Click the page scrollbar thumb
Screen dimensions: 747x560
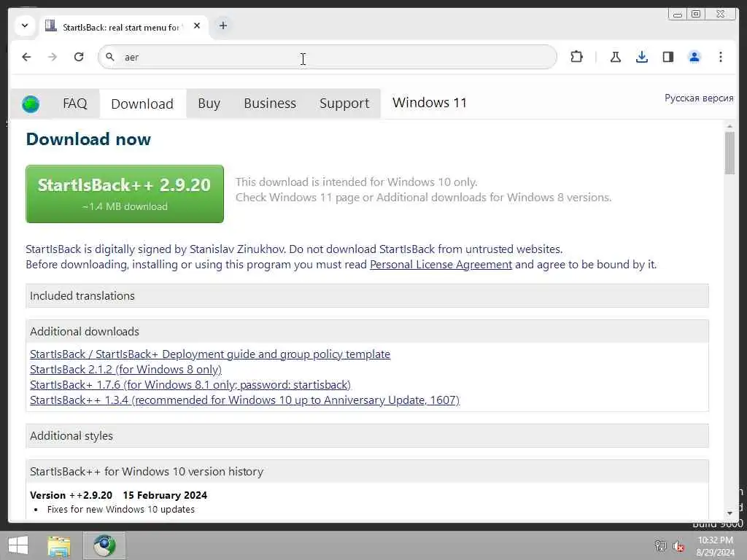point(729,153)
